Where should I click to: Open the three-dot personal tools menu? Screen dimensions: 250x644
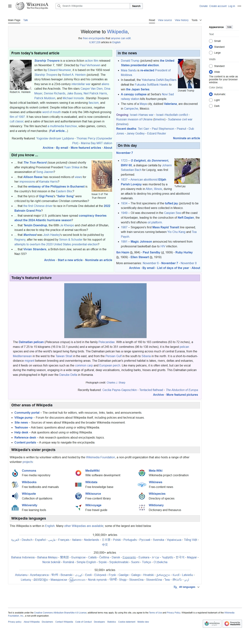(239, 6)
